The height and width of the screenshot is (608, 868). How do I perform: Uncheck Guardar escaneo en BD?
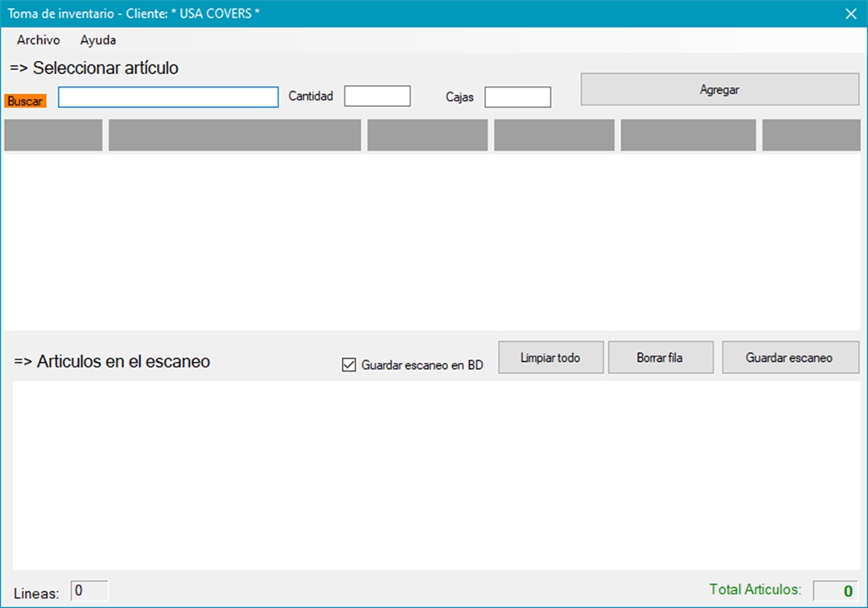[349, 365]
